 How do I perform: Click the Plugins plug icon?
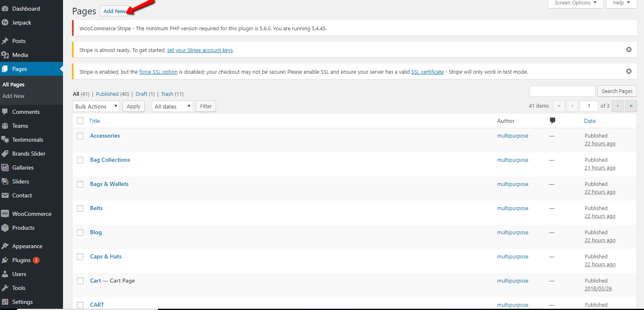(x=5, y=260)
